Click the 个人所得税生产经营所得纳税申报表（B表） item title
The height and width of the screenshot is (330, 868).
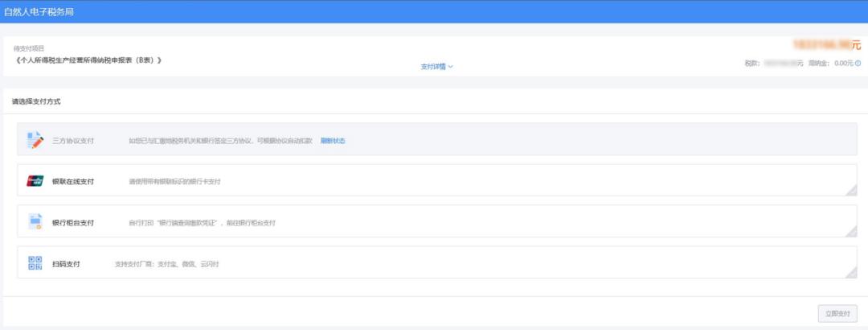[x=88, y=60]
